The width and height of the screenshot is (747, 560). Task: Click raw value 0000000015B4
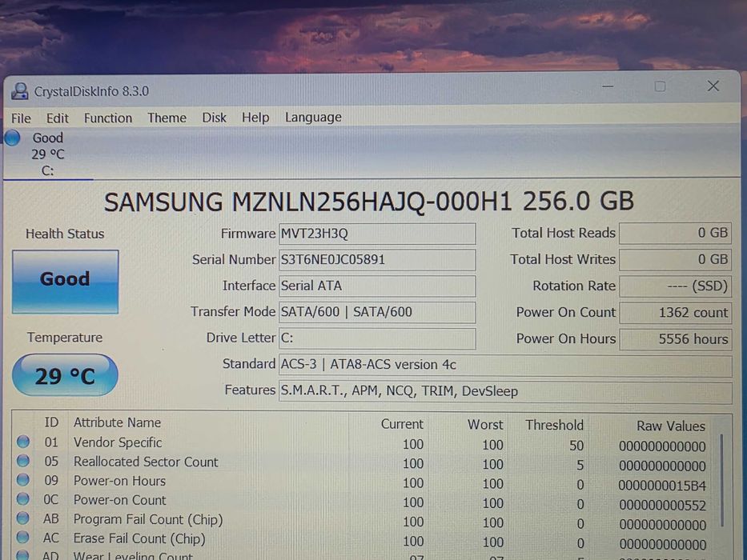pyautogui.click(x=662, y=486)
